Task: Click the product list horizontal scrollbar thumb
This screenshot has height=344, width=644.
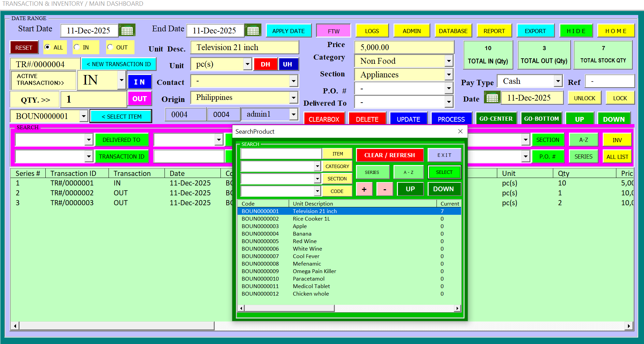Action: tap(289, 308)
